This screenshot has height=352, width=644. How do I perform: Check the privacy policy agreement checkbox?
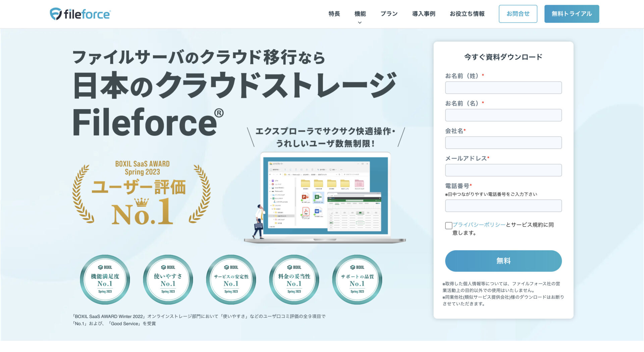click(448, 225)
